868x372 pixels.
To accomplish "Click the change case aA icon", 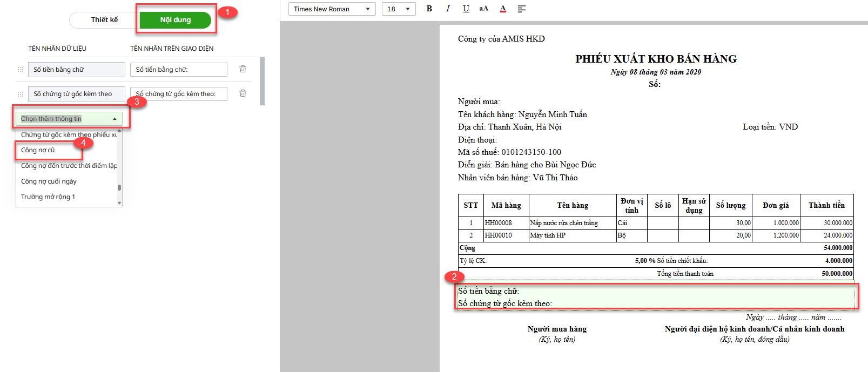I will (484, 9).
